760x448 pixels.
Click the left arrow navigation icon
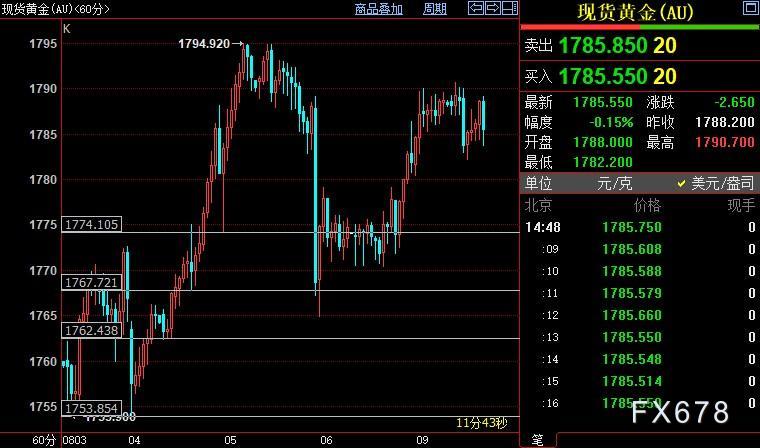(x=475, y=8)
